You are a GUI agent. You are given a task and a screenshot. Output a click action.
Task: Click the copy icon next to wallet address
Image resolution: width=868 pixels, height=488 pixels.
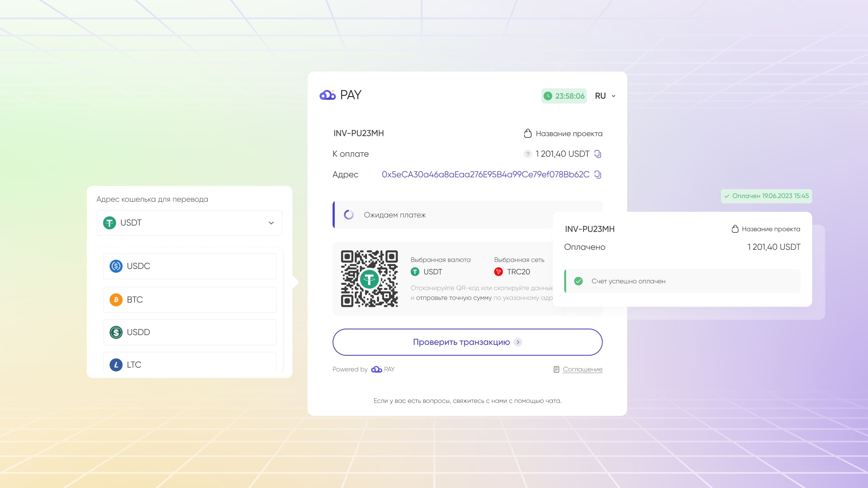[x=598, y=174]
